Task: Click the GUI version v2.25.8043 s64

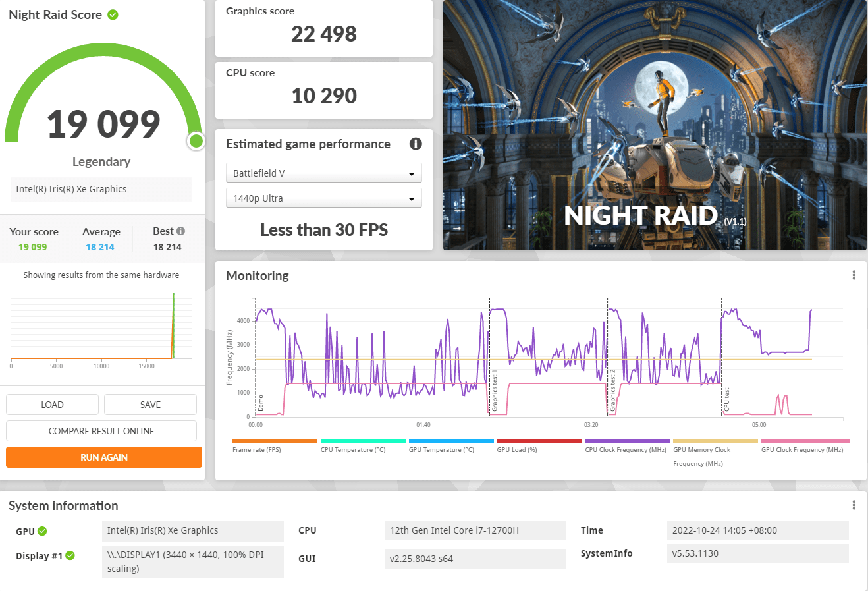Action: (x=475, y=559)
